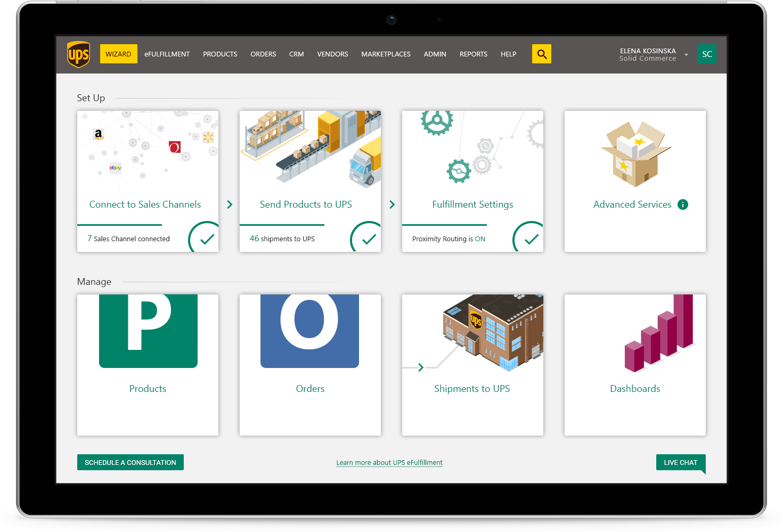The image size is (783, 532).
Task: Open the search magnifier icon
Action: click(x=542, y=54)
